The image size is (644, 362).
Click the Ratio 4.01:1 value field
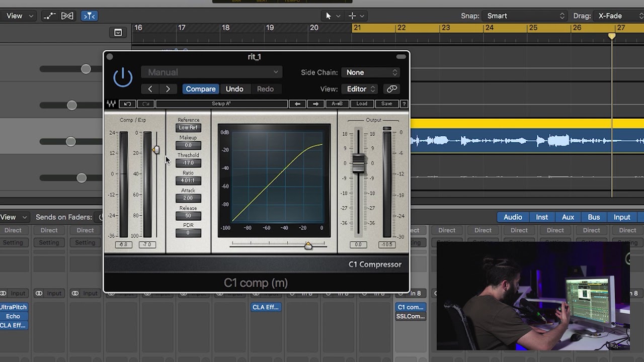(x=188, y=180)
